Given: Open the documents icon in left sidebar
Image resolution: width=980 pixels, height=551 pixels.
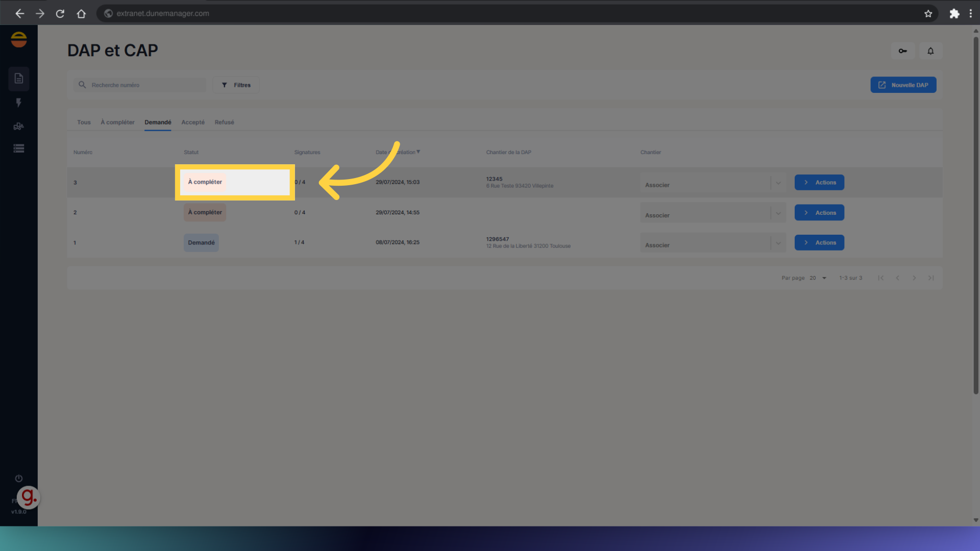Looking at the screenshot, I should [19, 79].
